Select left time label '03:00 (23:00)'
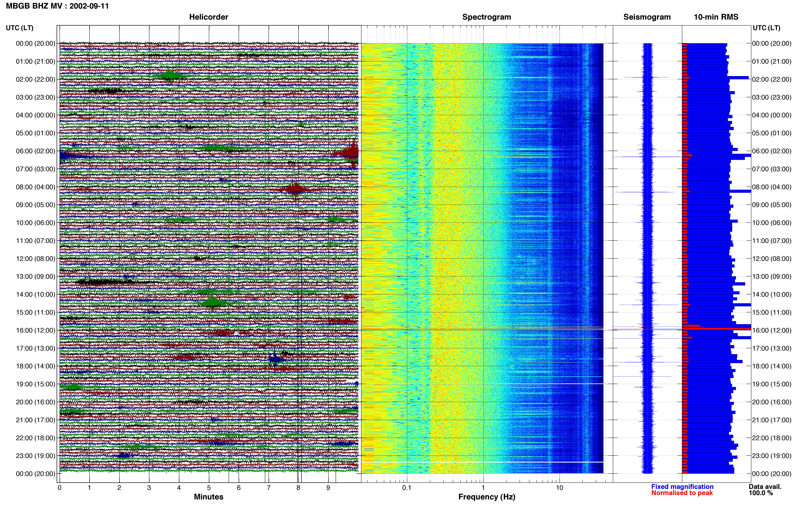Image resolution: width=812 pixels, height=508 pixels. coord(36,97)
